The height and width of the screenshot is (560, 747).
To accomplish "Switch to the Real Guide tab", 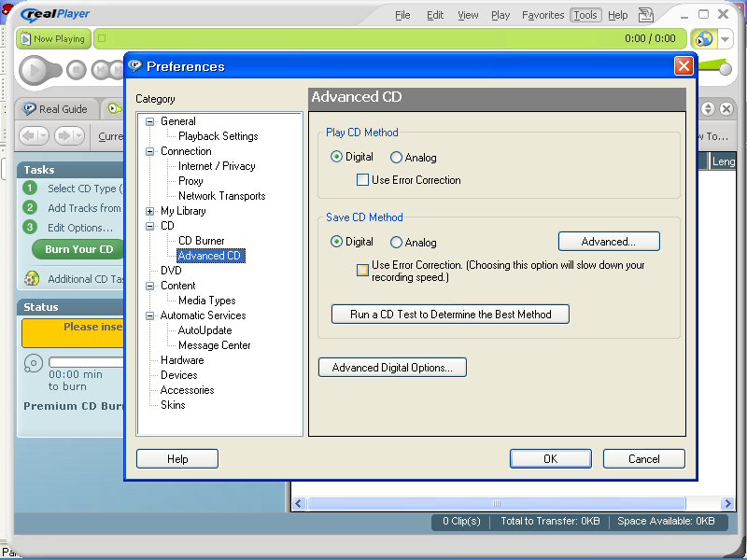I will click(56, 109).
